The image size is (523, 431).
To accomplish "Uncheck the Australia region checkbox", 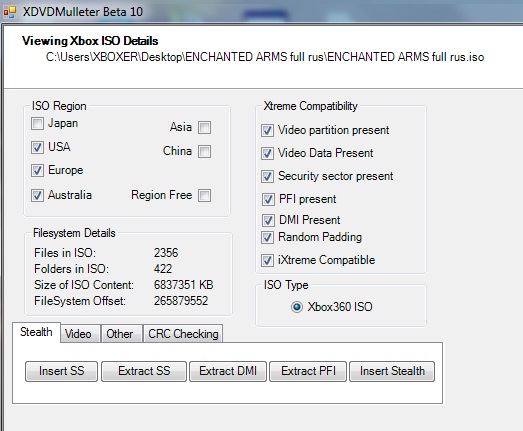I will point(37,195).
